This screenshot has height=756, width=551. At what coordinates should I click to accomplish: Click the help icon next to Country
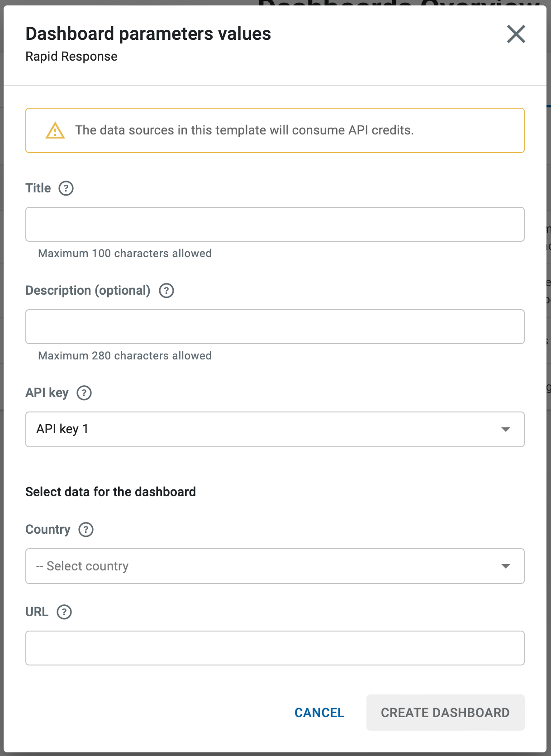click(x=86, y=529)
